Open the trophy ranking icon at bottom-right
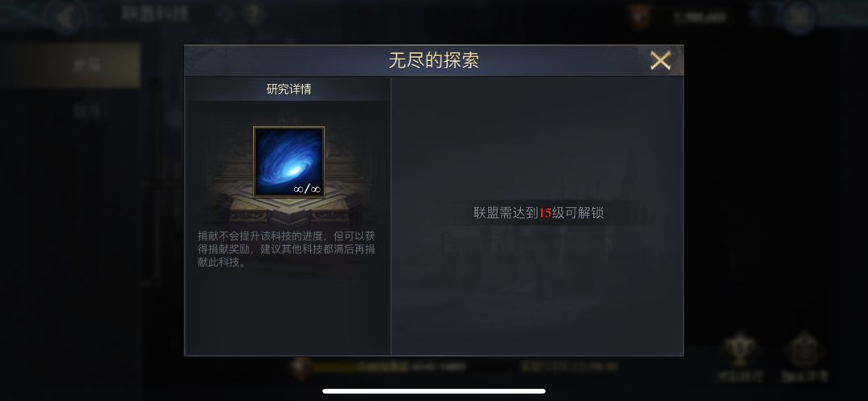Screen dimensions: 868x401 point(740,356)
